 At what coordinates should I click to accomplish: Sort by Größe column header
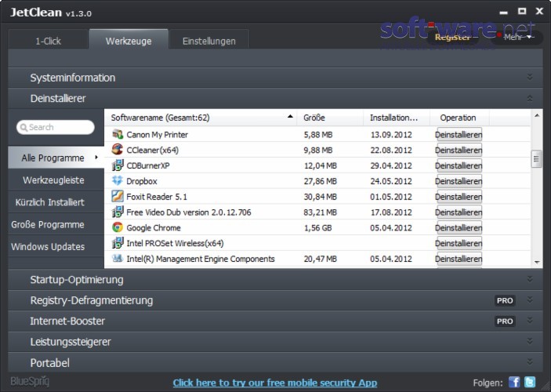330,118
